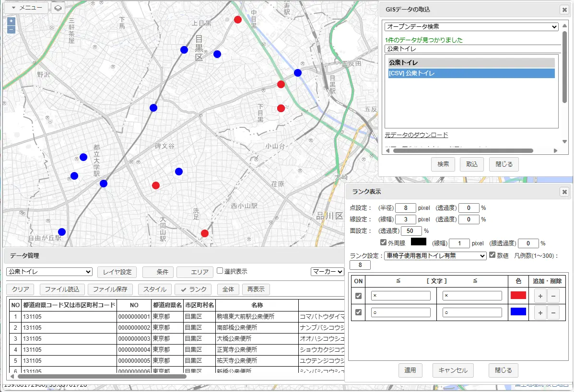The width and height of the screenshot is (574, 392).
Task: Click the point radius input field
Action: [406, 208]
